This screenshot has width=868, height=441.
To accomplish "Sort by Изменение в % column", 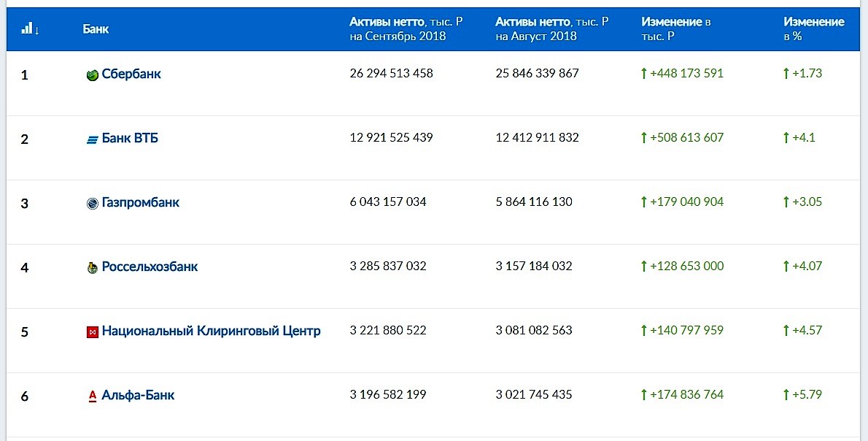I will pyautogui.click(x=813, y=29).
